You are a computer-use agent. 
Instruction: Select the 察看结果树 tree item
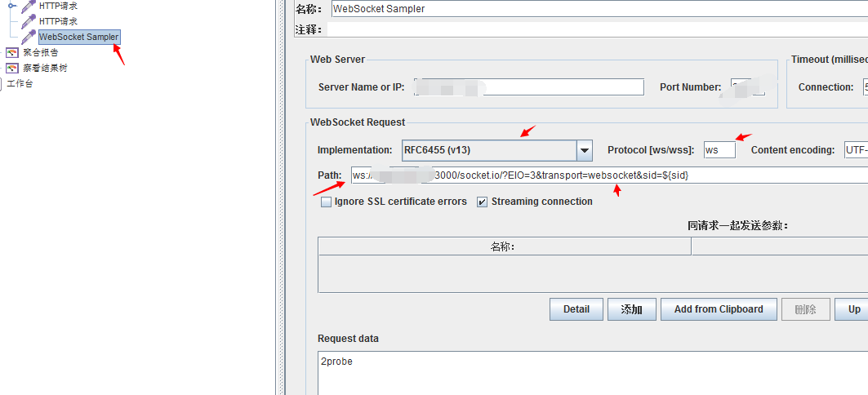pos(46,68)
